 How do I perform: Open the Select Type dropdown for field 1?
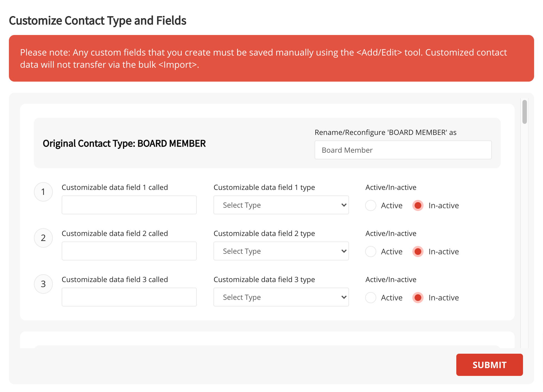pyautogui.click(x=281, y=205)
